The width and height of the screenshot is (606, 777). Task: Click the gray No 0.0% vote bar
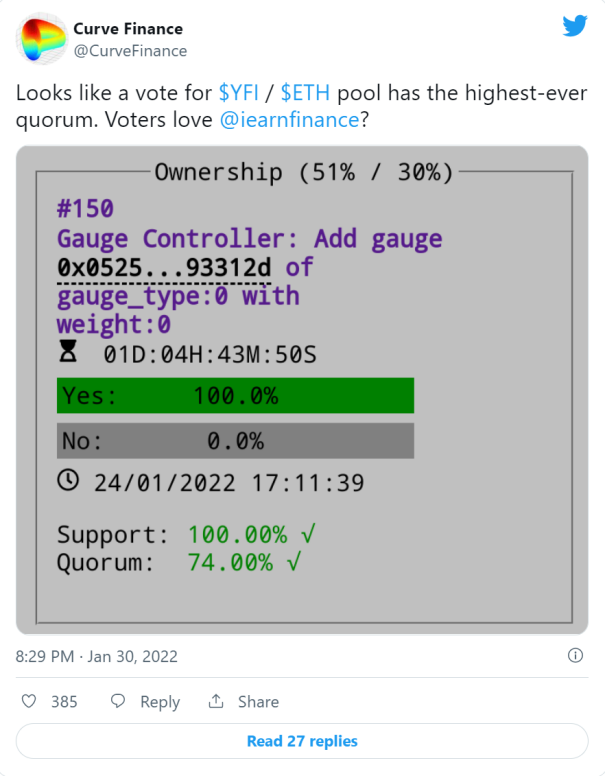[235, 441]
